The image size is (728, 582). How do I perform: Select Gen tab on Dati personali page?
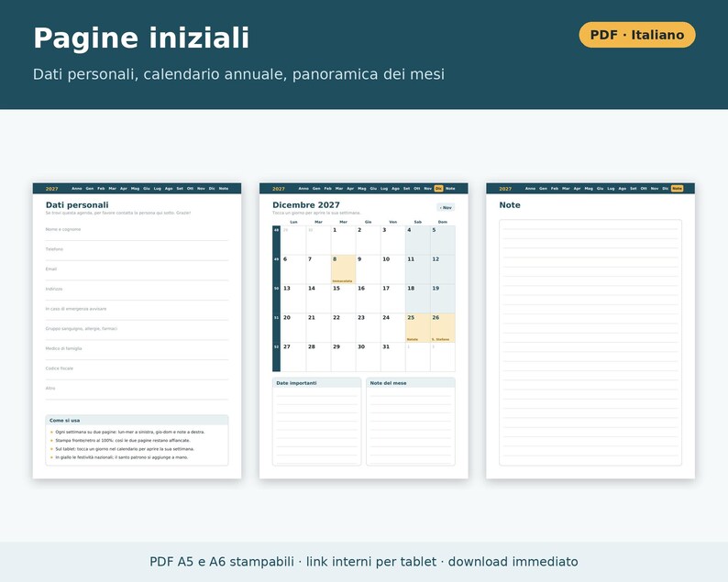tap(90, 189)
